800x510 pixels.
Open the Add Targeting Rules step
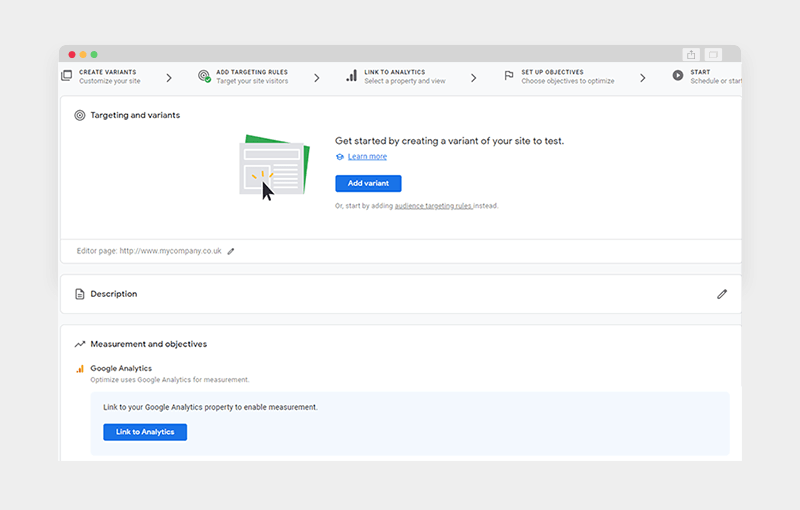click(x=243, y=76)
